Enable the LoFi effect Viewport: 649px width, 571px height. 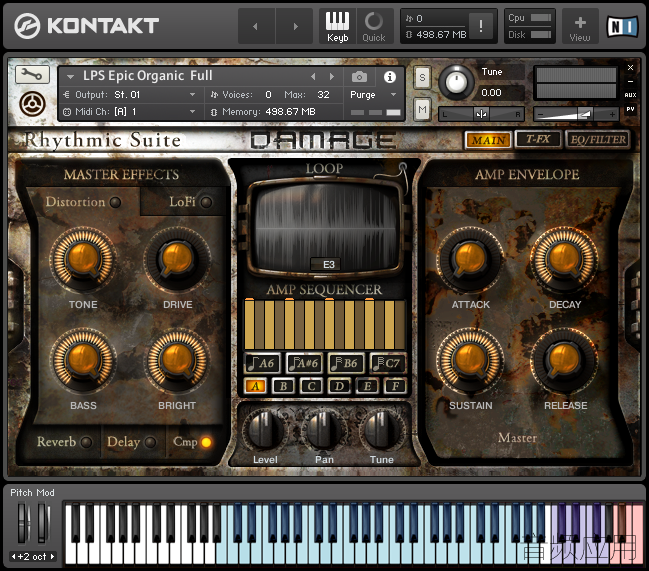click(x=206, y=202)
